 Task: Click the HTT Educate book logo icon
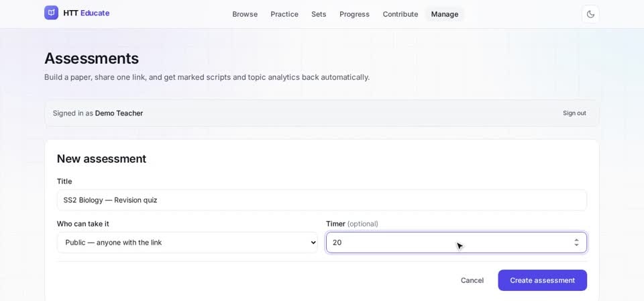click(52, 13)
